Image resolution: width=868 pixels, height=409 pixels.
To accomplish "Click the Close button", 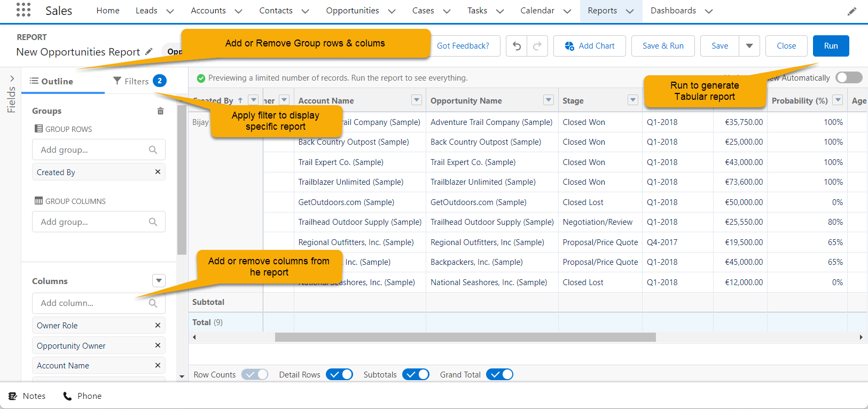I will 786,46.
